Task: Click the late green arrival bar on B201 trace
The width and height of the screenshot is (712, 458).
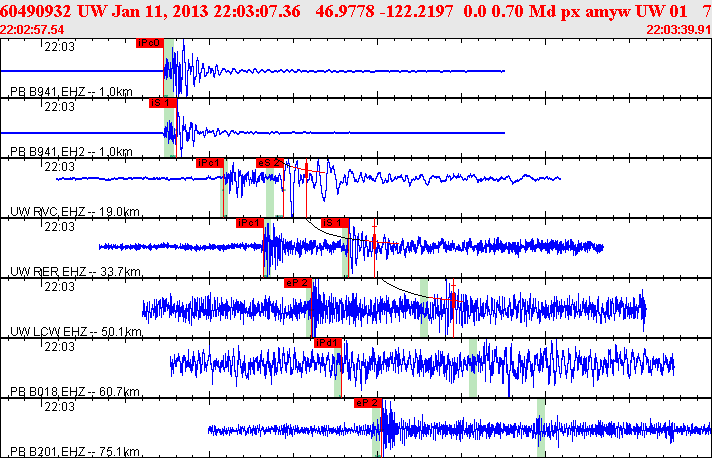Action: pyautogui.click(x=541, y=428)
